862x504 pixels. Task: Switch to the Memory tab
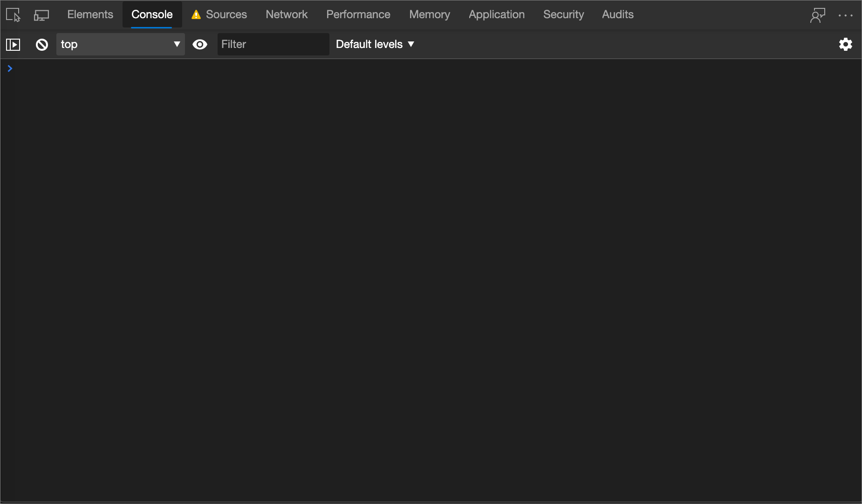tap(429, 14)
